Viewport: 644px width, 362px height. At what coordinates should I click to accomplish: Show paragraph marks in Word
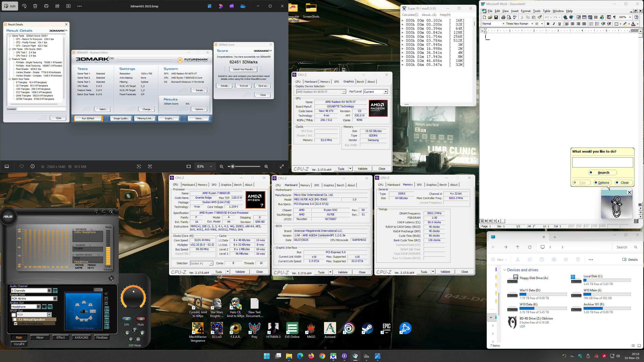coord(615,17)
